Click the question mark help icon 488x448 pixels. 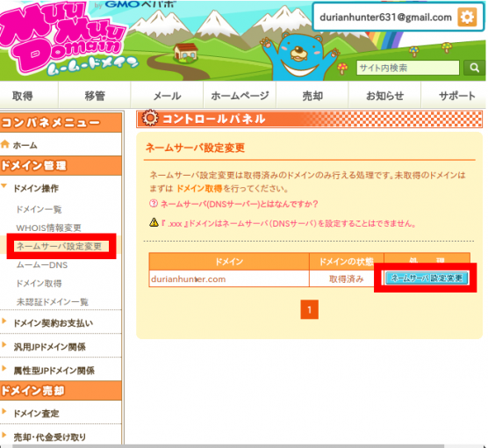click(x=154, y=204)
